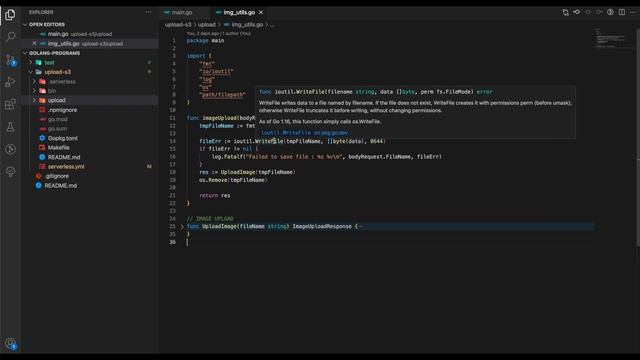Open the Accounts menu icon
The width and height of the screenshot is (640, 360).
tap(10, 344)
